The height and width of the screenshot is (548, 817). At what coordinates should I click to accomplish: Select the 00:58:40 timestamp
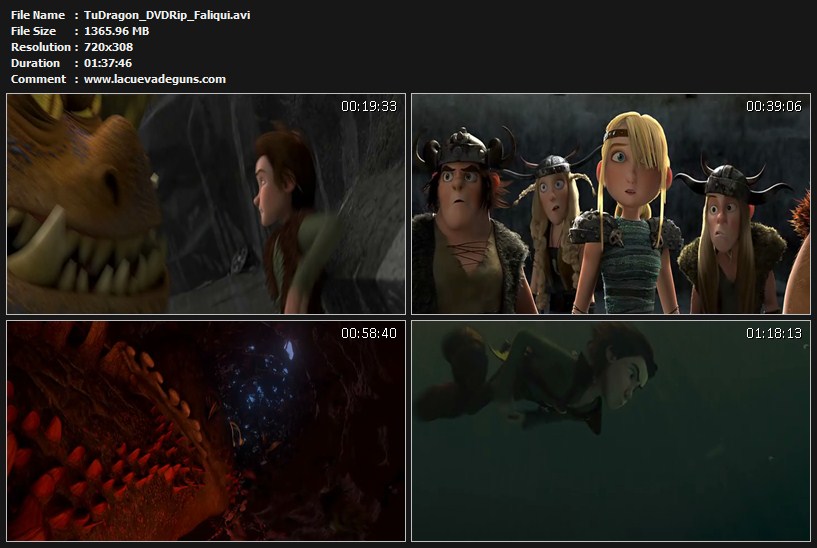point(369,333)
